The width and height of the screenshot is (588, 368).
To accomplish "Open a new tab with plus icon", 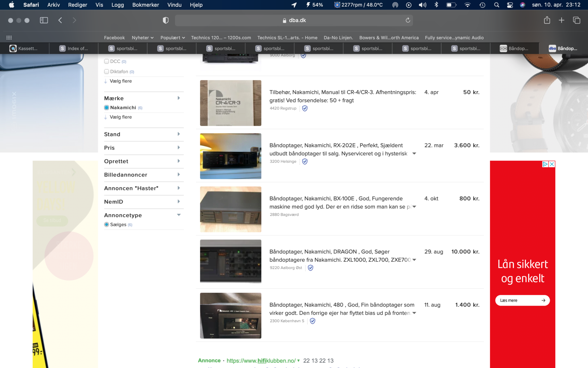I will [561, 20].
